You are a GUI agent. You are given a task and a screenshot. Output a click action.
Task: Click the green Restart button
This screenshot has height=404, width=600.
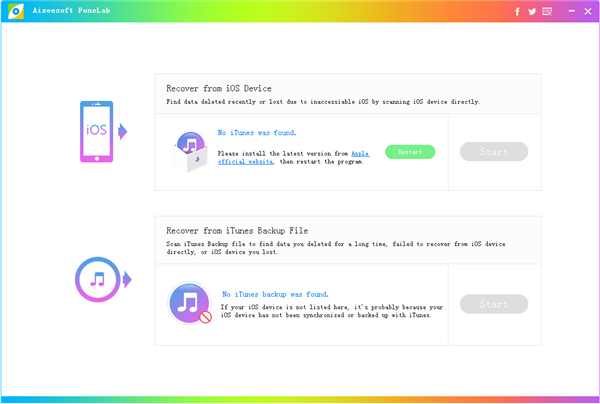(410, 152)
